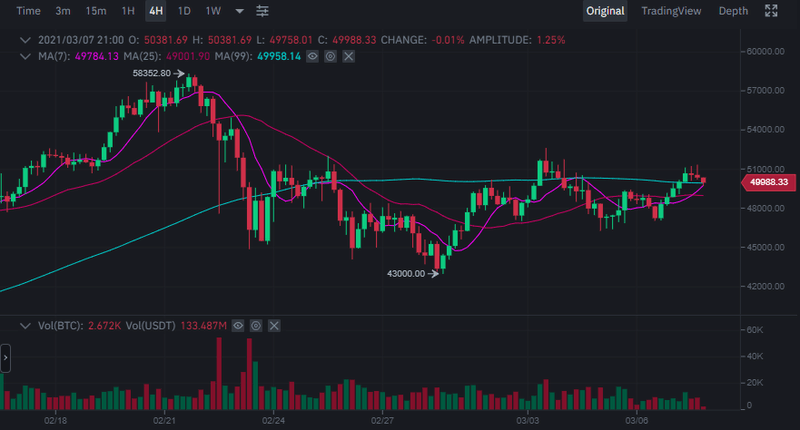
Task: Open MA indicator settings gear
Action: point(330,56)
